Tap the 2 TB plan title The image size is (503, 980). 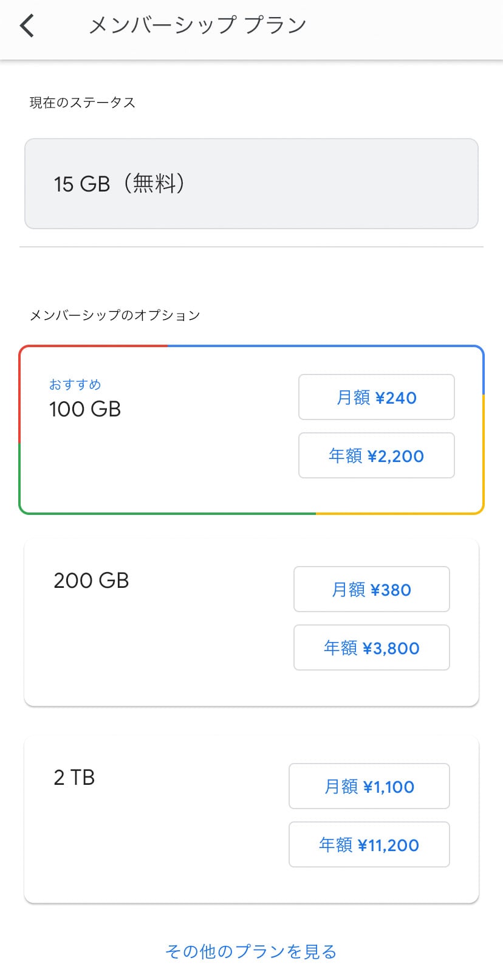pyautogui.click(x=74, y=778)
